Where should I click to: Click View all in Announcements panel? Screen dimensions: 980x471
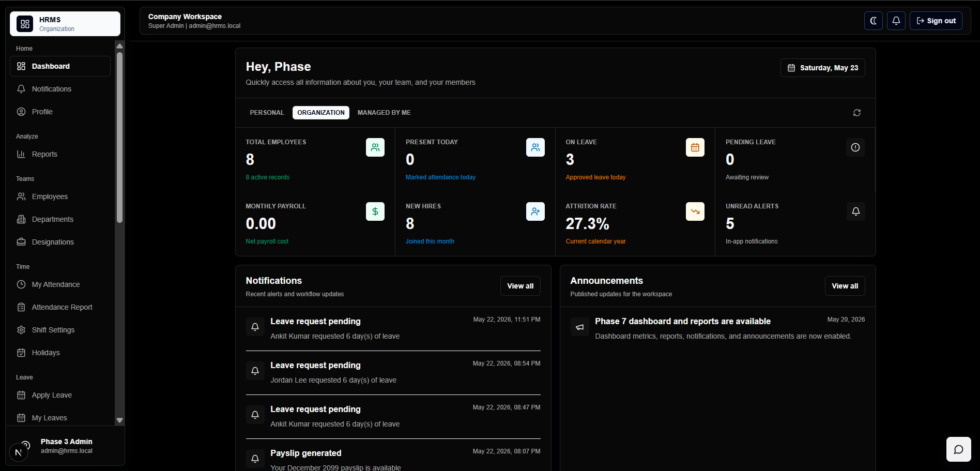click(845, 286)
